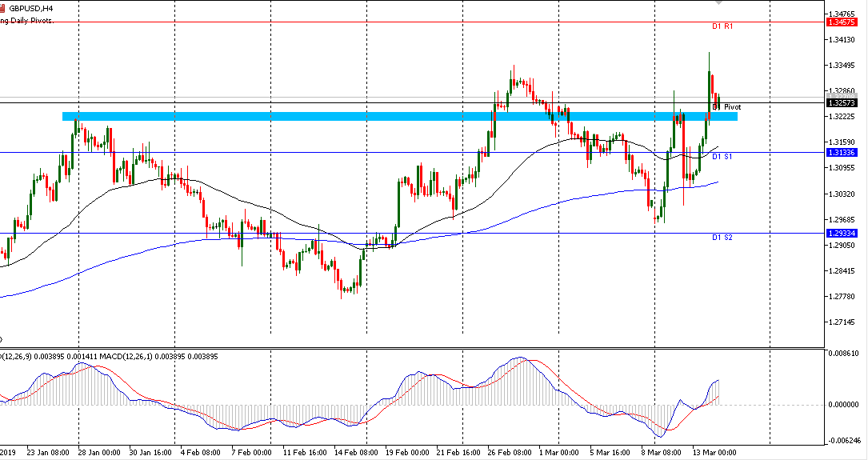This screenshot has height=460, width=868.
Task: Select the D1 S1 support label
Action: tap(723, 157)
